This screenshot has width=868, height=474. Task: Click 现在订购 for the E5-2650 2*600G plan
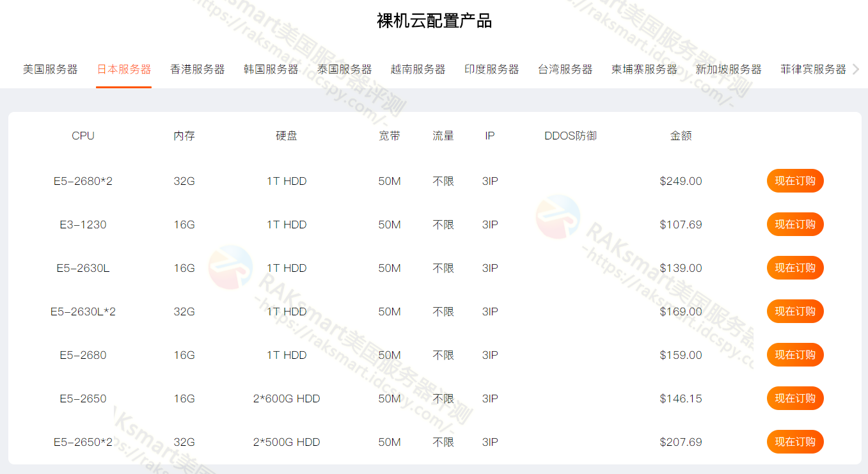(x=795, y=399)
